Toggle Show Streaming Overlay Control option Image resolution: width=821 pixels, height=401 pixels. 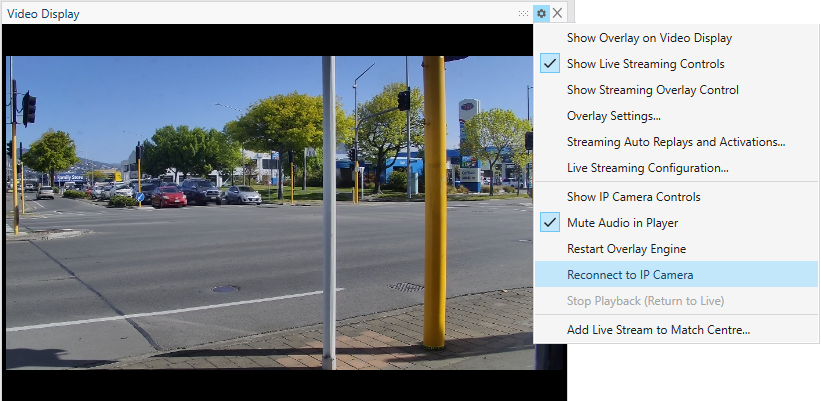[652, 90]
